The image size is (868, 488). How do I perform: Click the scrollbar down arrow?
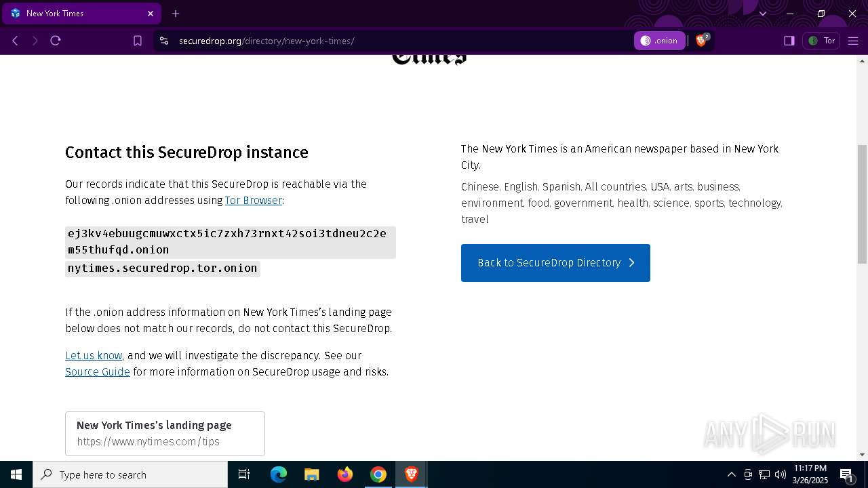(x=863, y=455)
